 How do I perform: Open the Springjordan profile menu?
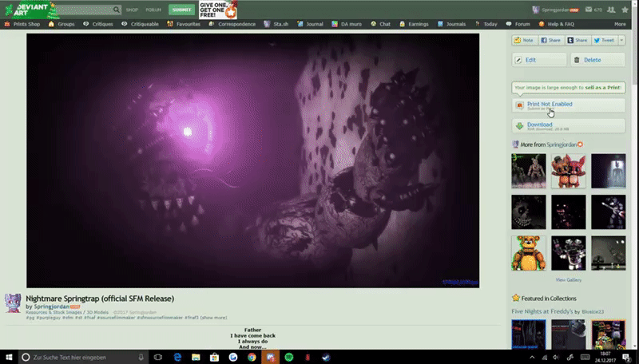556,10
